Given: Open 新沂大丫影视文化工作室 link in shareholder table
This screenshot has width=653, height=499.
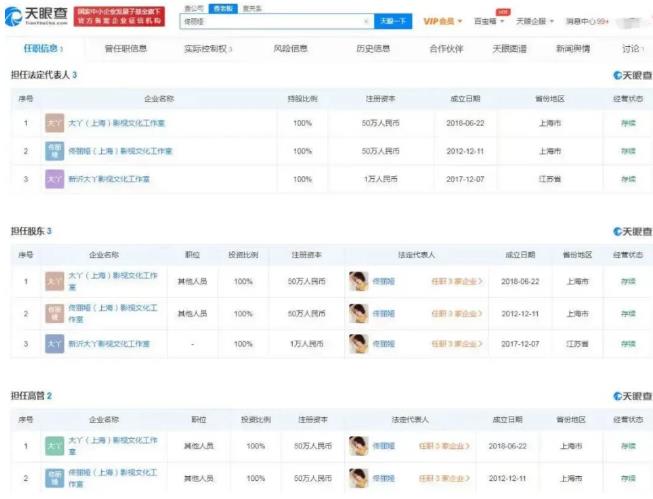Looking at the screenshot, I should pyautogui.click(x=109, y=344).
